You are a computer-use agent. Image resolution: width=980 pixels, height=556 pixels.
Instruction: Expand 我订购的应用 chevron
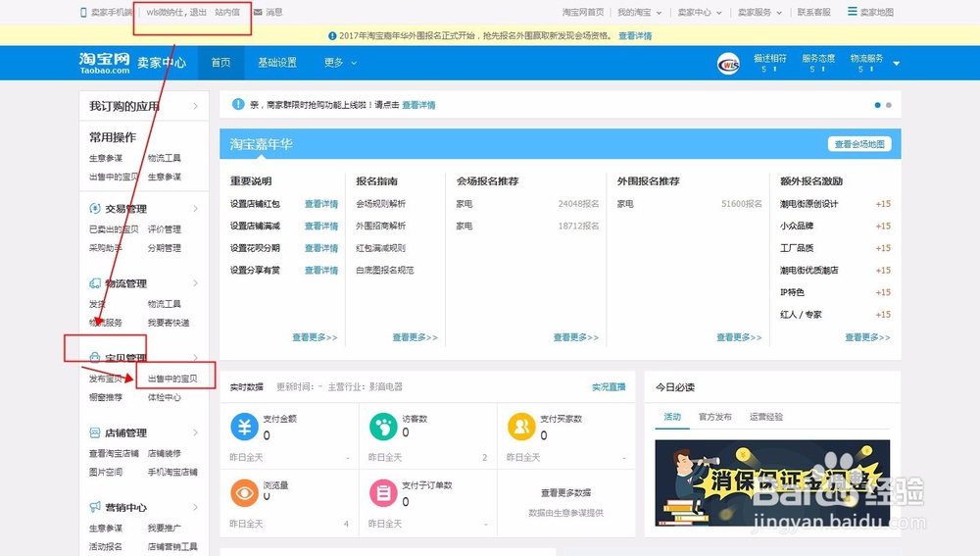tap(196, 106)
